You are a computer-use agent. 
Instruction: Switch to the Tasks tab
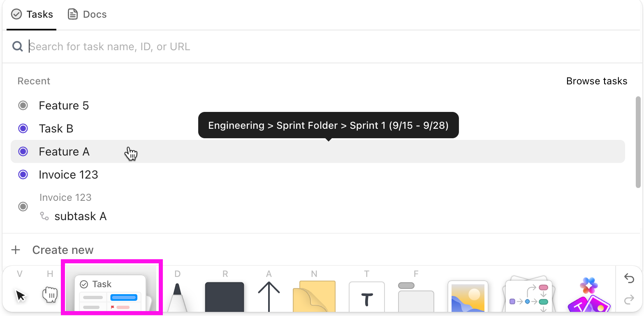point(32,14)
